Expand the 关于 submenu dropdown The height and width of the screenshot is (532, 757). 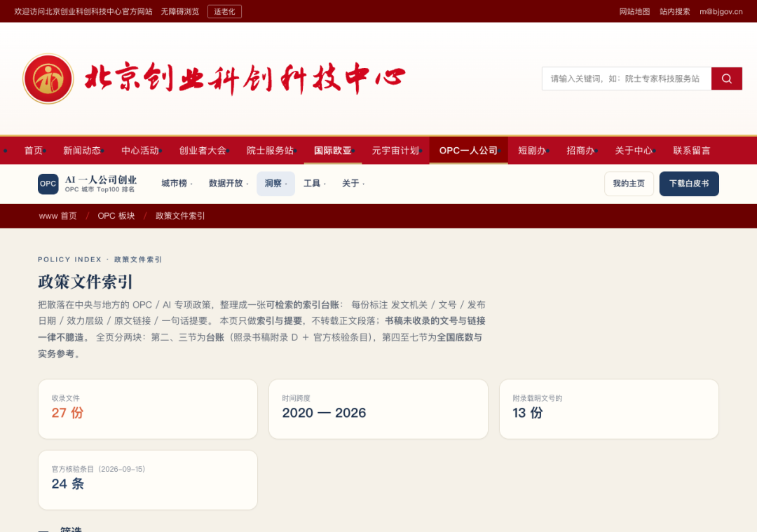[x=353, y=184]
